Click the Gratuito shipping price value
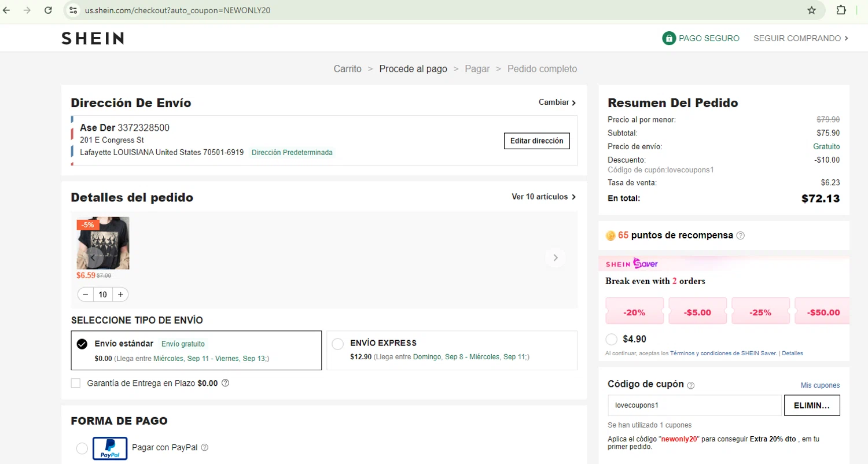Viewport: 868px width, 464px height. pyautogui.click(x=826, y=146)
